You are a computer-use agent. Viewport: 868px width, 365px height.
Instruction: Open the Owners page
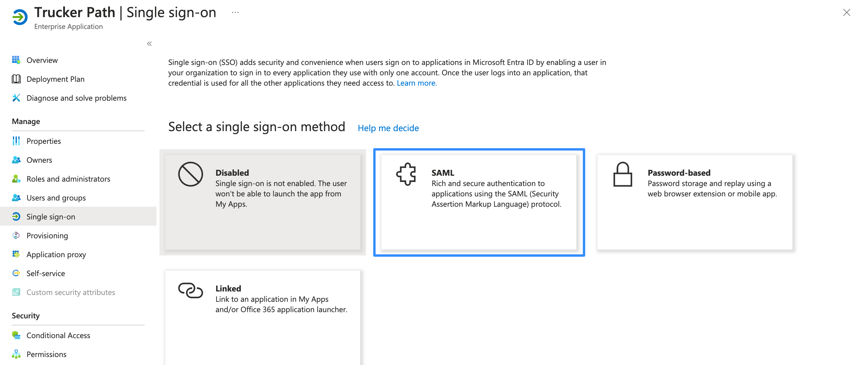(x=39, y=160)
